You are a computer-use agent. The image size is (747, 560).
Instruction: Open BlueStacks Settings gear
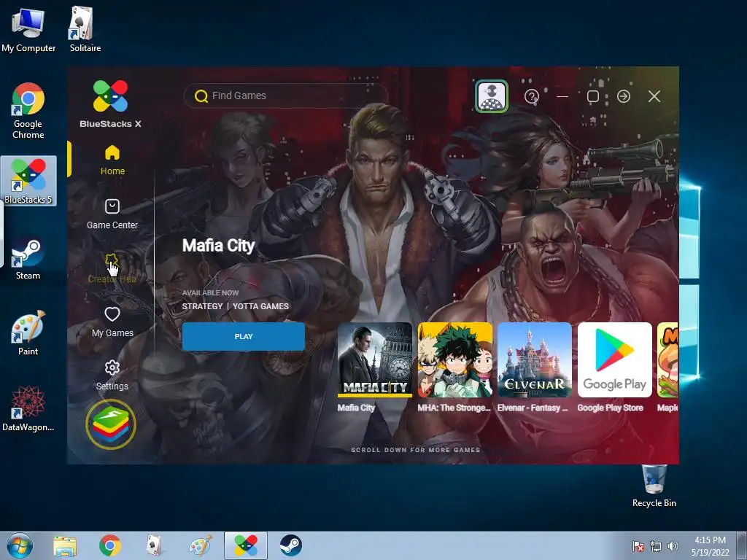[x=112, y=367]
